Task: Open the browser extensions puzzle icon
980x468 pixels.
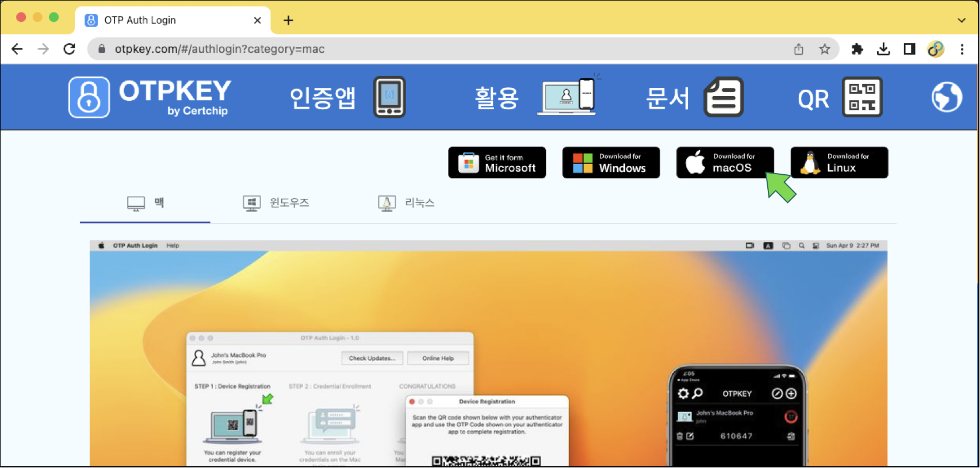Action: click(857, 49)
